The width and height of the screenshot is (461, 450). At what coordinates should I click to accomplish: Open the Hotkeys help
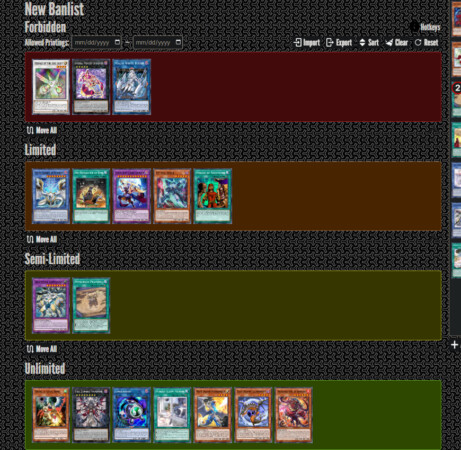(425, 27)
